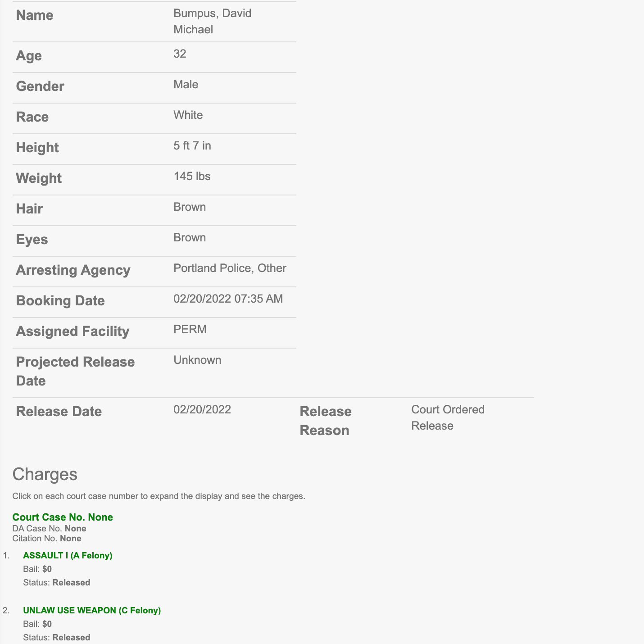Click the Gender value Male

point(186,84)
